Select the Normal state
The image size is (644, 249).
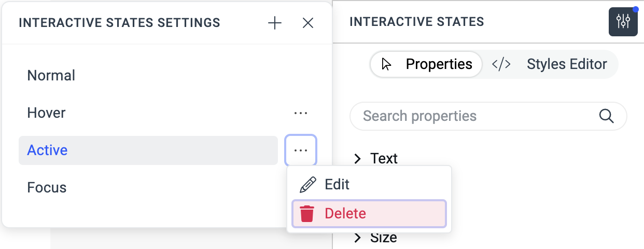point(51,76)
